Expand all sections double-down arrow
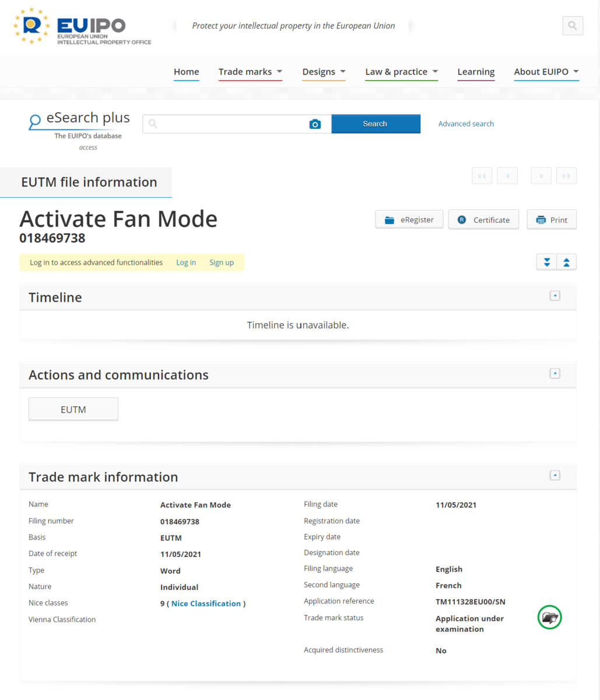The height and width of the screenshot is (700, 600). pyautogui.click(x=546, y=262)
